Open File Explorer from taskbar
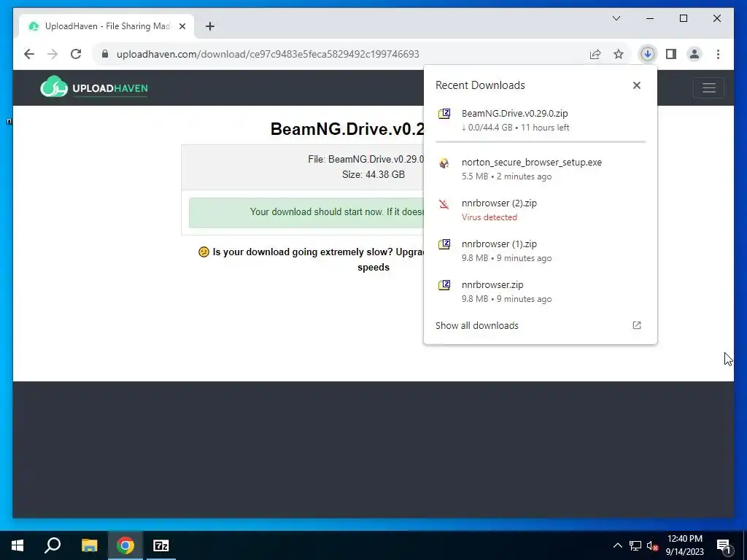This screenshot has height=560, width=747. [x=89, y=545]
